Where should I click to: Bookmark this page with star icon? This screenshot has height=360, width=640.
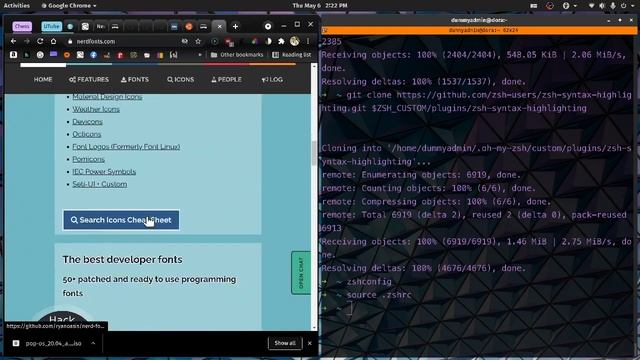click(x=198, y=41)
